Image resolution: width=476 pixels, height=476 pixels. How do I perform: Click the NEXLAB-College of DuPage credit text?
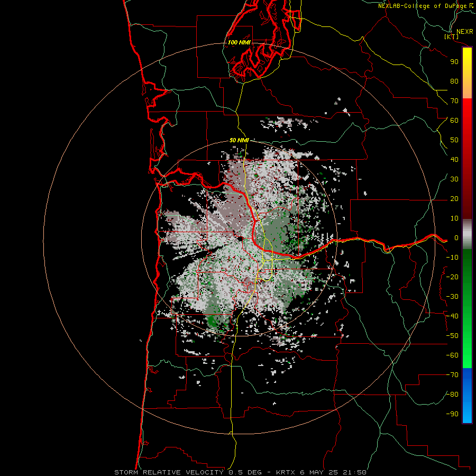coord(426,6)
